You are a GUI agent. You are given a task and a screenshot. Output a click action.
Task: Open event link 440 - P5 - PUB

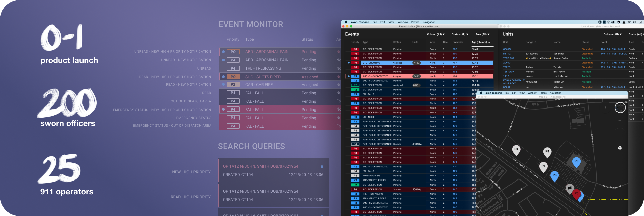tap(613, 54)
